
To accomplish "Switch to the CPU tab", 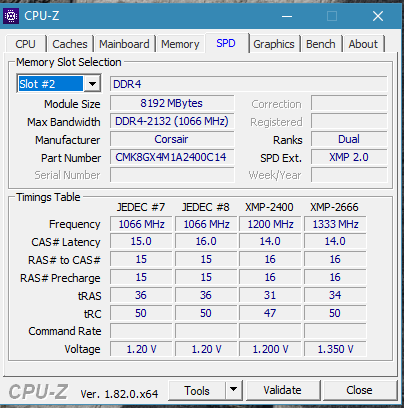I will 25,44.
